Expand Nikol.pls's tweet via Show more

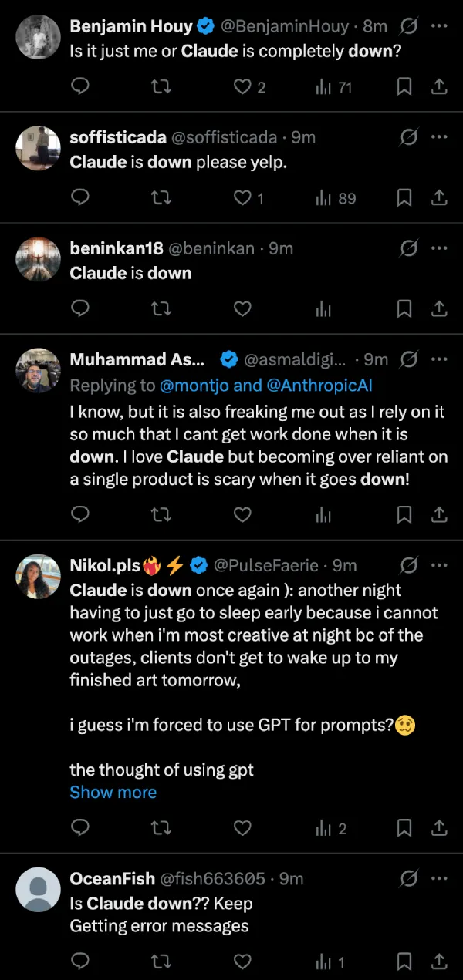click(x=113, y=792)
